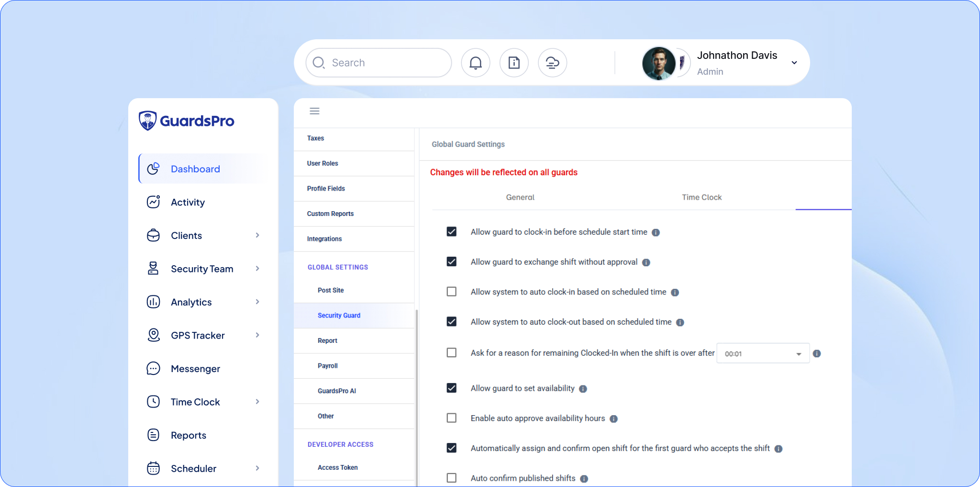
Task: Open Custom Reports settings item
Action: tap(354, 214)
